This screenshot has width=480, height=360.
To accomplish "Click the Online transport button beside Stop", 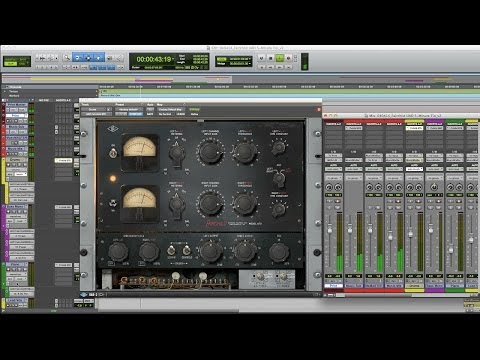I will coord(262,58).
